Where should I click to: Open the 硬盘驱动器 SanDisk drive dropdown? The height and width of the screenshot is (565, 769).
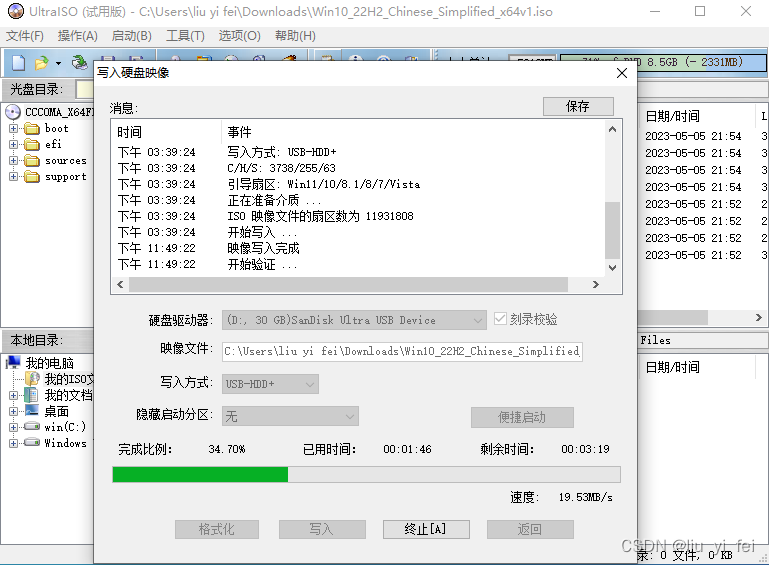pyautogui.click(x=354, y=320)
